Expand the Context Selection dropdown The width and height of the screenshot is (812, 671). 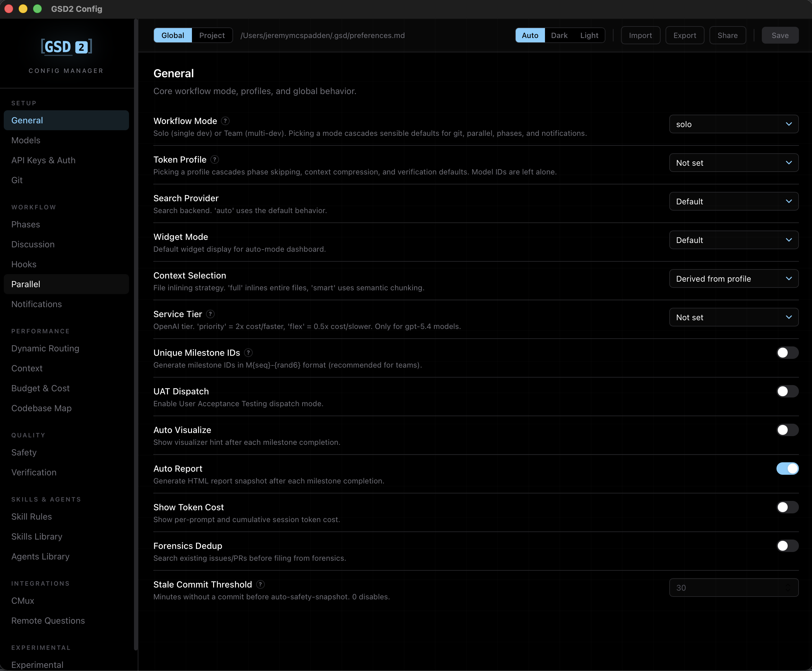(x=733, y=278)
